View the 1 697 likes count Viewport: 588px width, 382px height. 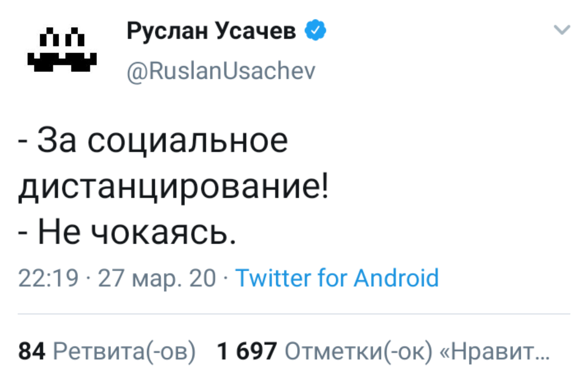pyautogui.click(x=247, y=351)
